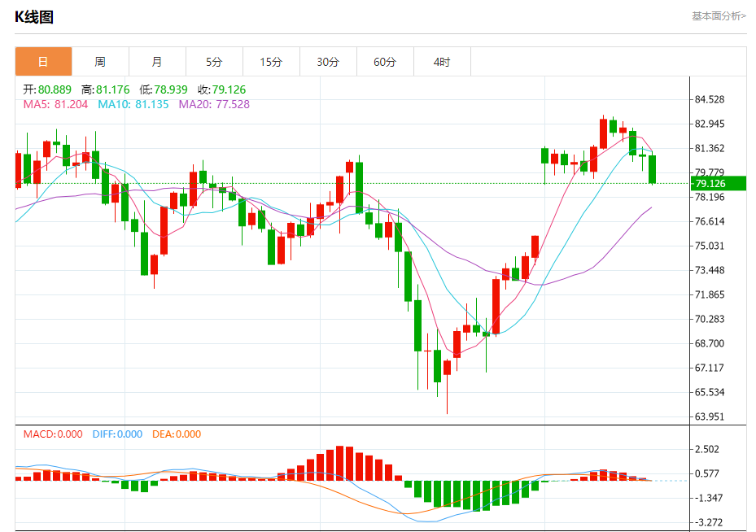The height and width of the screenshot is (532, 756).
Task: Click the MA5: 81.204 indicator label
Action: click(55, 104)
